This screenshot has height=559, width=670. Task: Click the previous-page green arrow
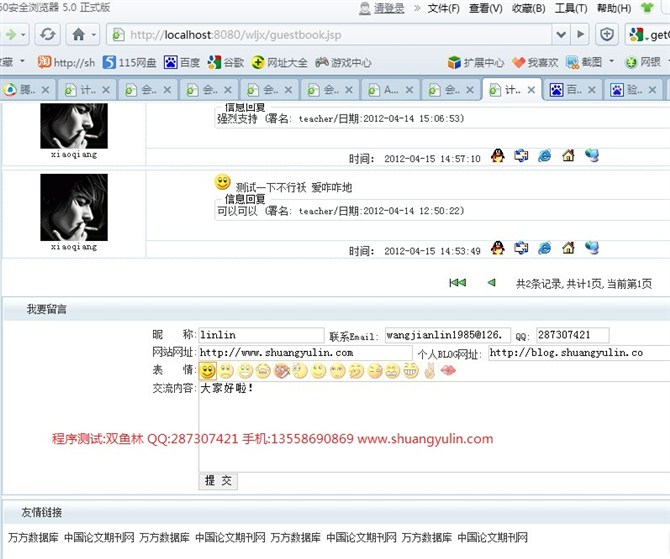[x=491, y=282]
